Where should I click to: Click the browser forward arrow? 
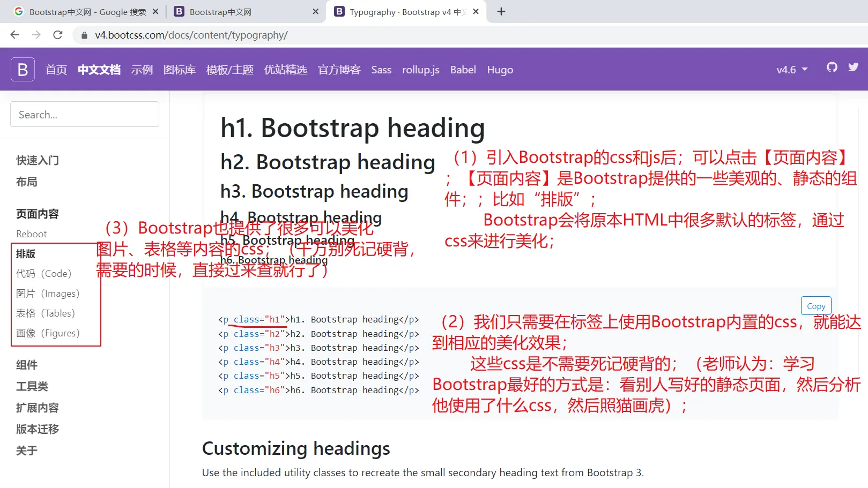tap(36, 35)
